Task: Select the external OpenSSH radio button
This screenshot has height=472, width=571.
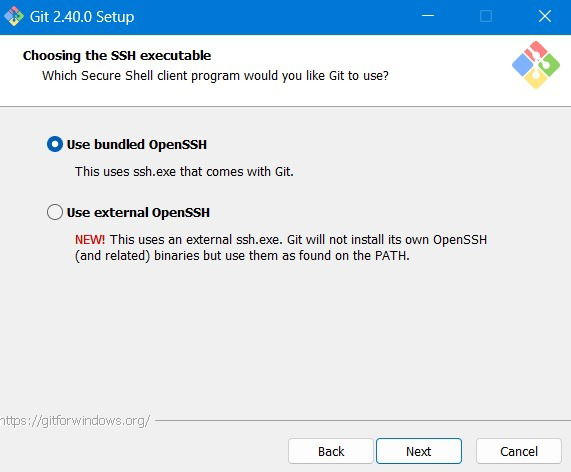Action: [55, 212]
